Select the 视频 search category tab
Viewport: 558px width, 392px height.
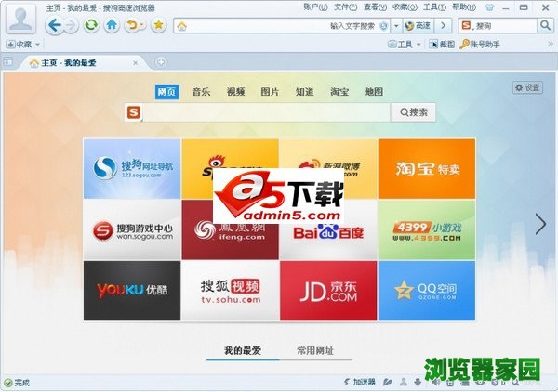point(235,92)
